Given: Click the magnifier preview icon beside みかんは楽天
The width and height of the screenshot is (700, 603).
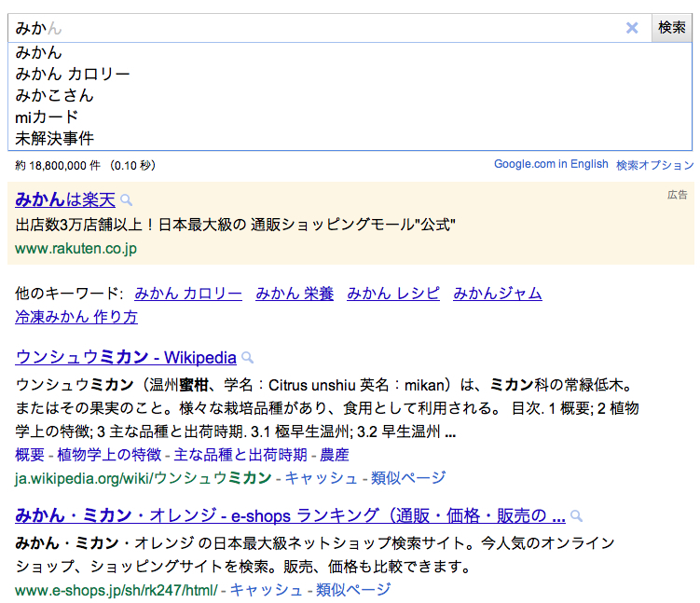Looking at the screenshot, I should [x=127, y=200].
